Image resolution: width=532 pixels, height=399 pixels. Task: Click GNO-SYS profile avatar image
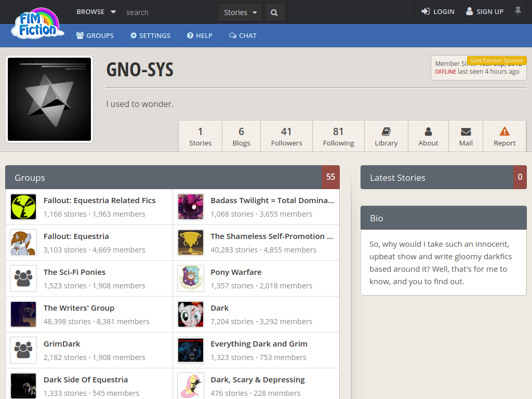(x=49, y=99)
